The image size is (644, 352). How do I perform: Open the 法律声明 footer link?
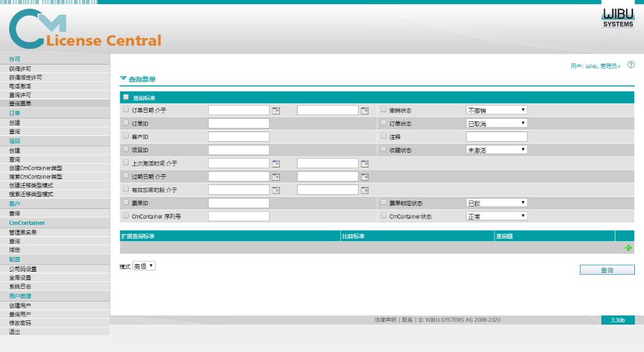click(x=385, y=320)
